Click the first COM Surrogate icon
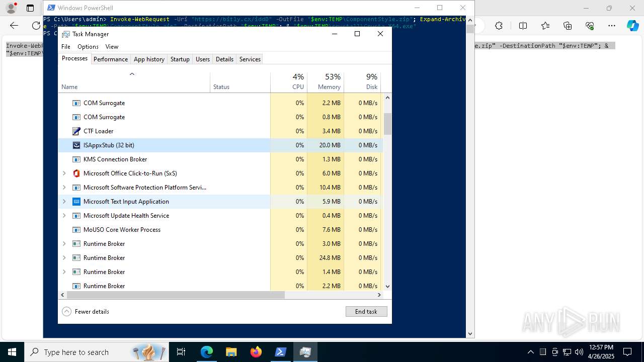The width and height of the screenshot is (644, 362). point(76,103)
